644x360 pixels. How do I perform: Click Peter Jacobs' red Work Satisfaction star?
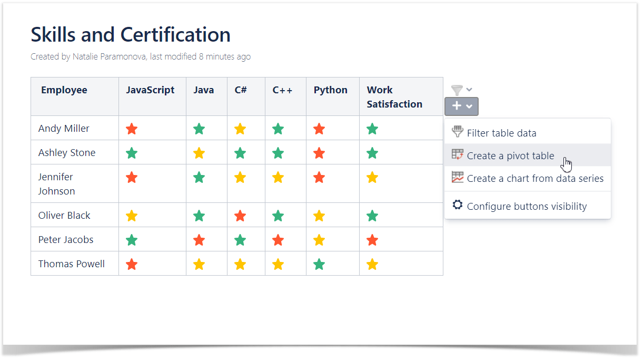[372, 240]
